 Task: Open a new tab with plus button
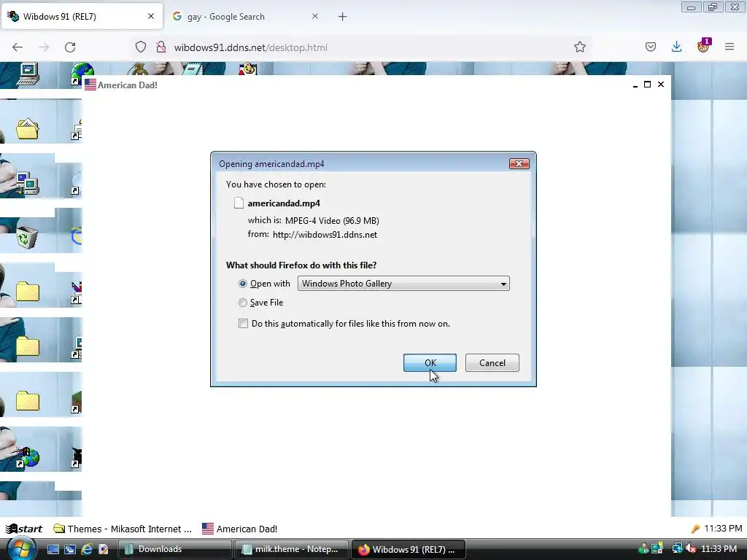343,17
